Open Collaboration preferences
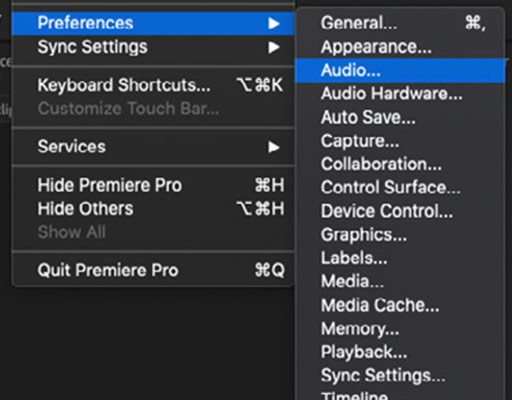This screenshot has width=512, height=400. tap(400, 164)
